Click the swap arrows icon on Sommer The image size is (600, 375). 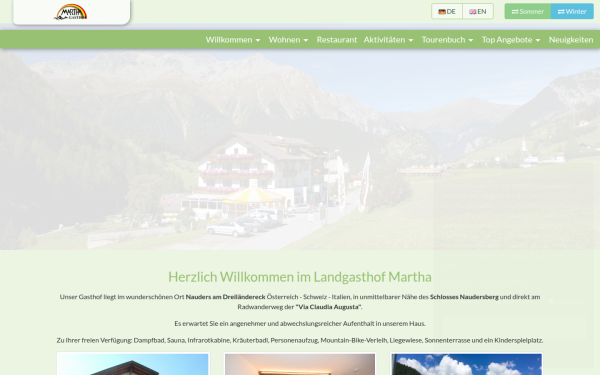point(515,11)
